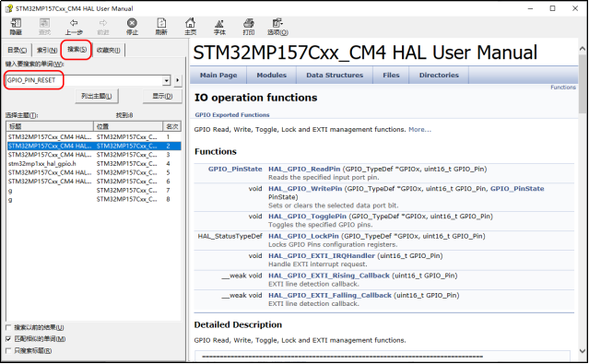589x364 pixels.
Task: Sort results by the 名次 rank column header
Action: [171, 126]
